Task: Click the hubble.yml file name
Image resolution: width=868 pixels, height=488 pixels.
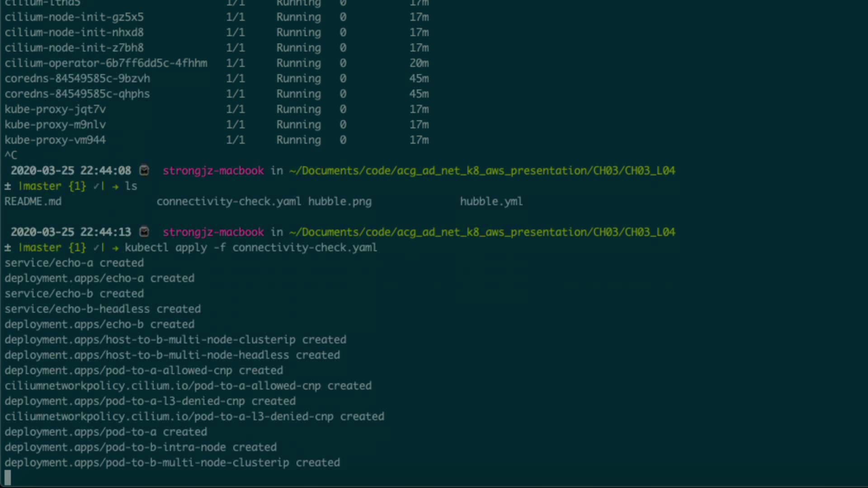Action: [491, 202]
